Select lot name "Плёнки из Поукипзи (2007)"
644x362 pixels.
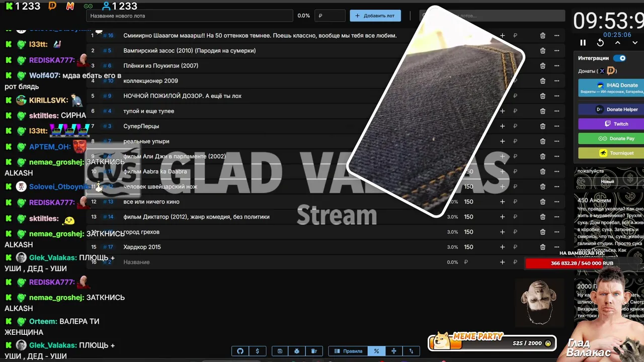160,66
